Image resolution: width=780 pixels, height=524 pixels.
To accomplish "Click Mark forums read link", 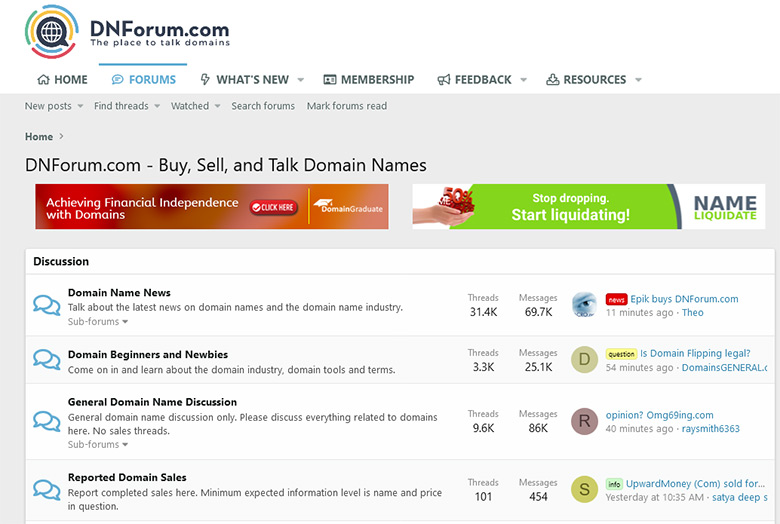I will coord(347,106).
